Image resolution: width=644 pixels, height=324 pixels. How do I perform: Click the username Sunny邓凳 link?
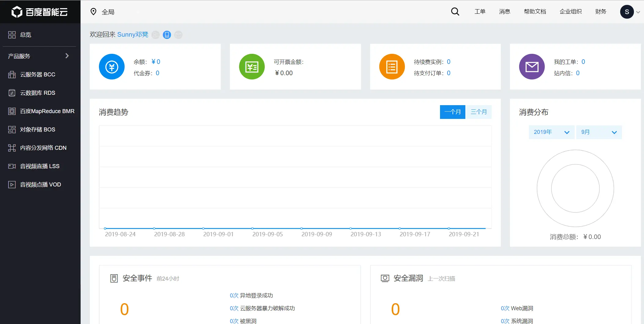coord(133,35)
